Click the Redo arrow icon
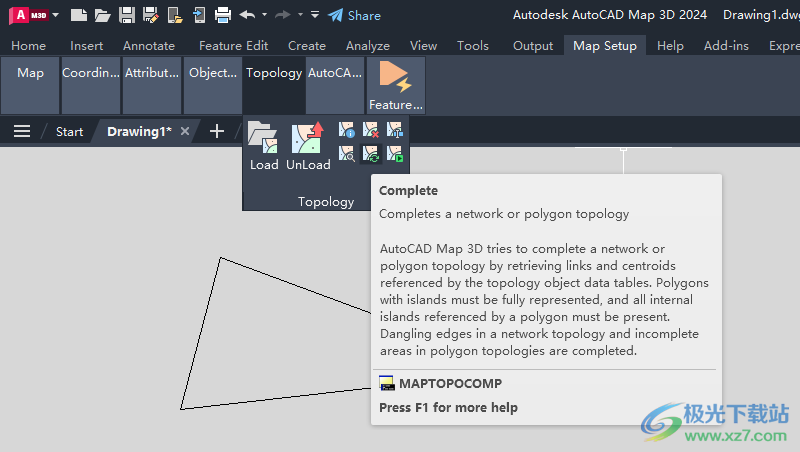The height and width of the screenshot is (452, 800). pos(283,15)
